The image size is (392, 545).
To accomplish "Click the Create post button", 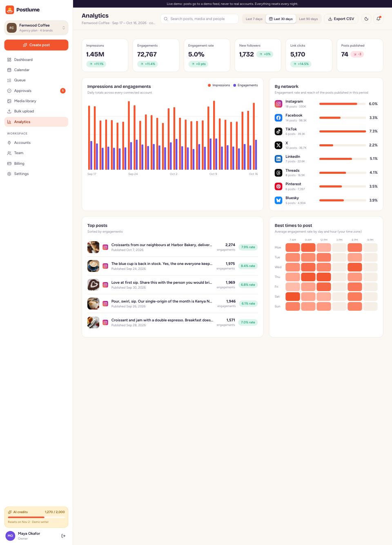I will click(x=36, y=45).
